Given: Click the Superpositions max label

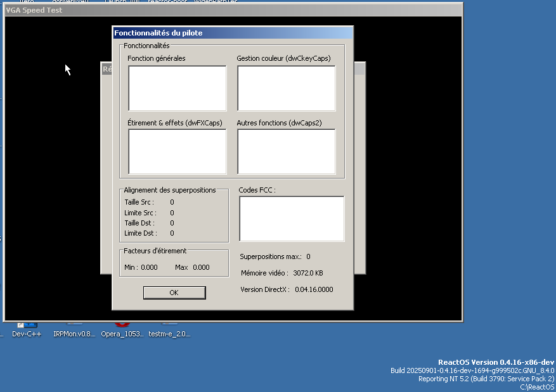Looking at the screenshot, I should pyautogui.click(x=270, y=257).
